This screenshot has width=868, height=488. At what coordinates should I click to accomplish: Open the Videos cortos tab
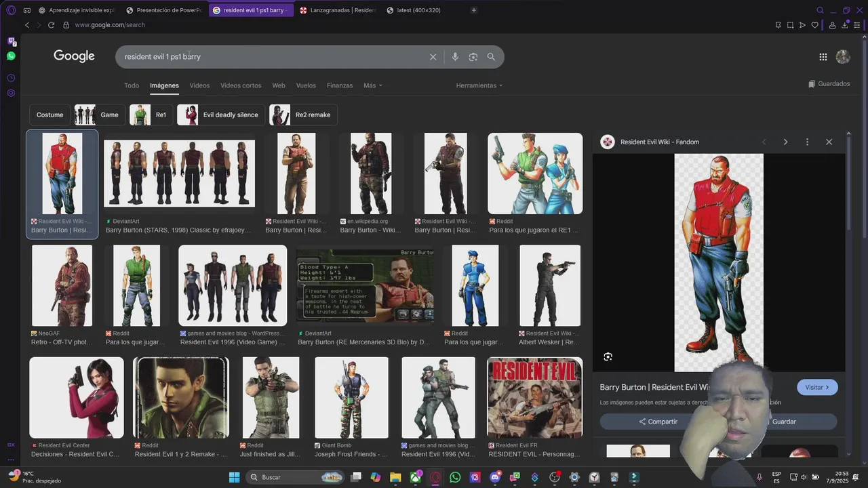241,85
